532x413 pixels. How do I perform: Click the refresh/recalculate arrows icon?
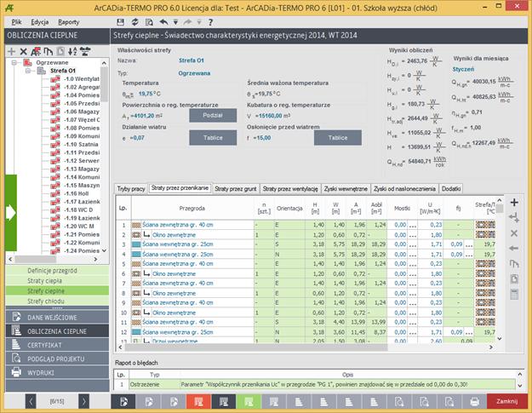coord(134,22)
